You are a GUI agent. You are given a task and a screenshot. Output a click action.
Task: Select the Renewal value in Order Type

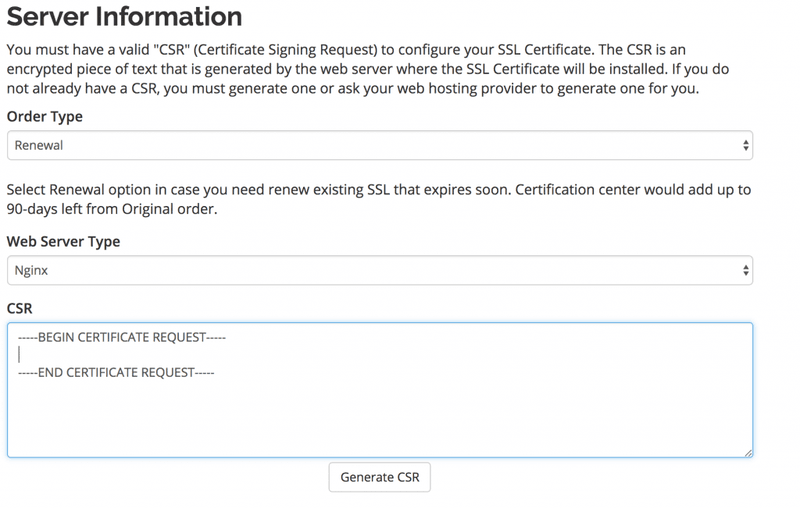[x=38, y=145]
